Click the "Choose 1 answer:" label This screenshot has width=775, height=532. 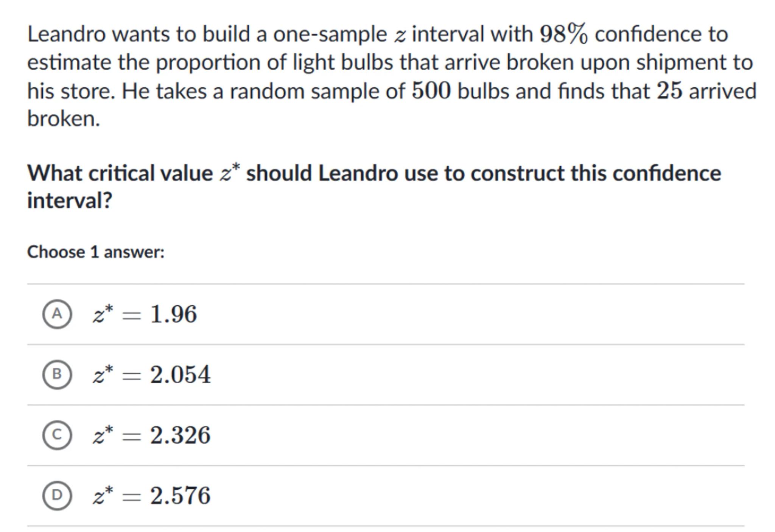coord(96,252)
